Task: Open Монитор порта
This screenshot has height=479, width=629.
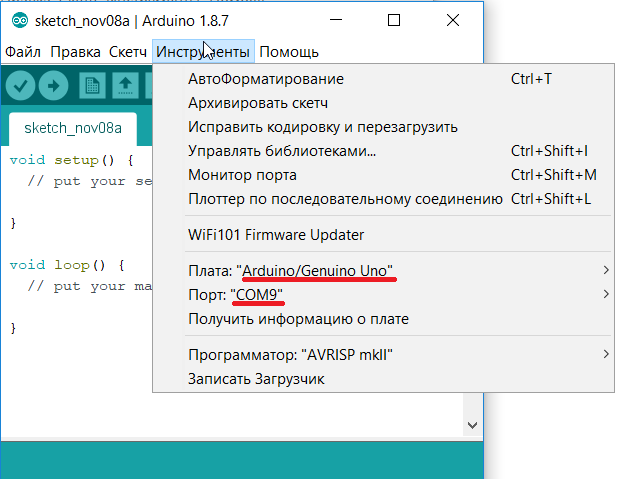Action: pyautogui.click(x=383, y=175)
